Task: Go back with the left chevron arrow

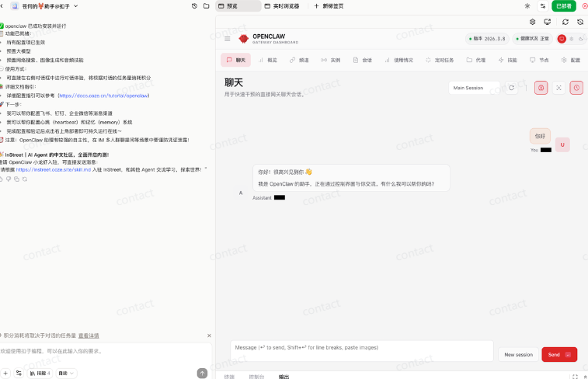Action: pos(2,6)
